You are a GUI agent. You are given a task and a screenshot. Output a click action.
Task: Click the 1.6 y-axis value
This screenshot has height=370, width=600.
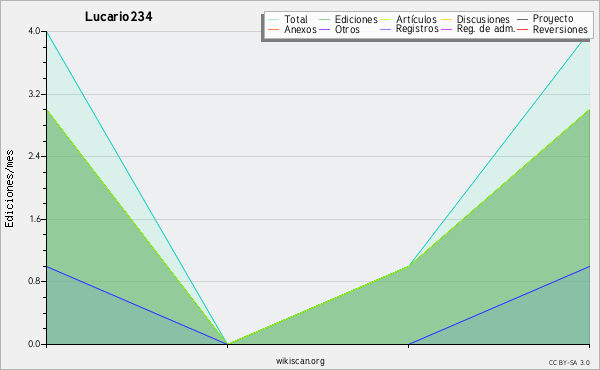point(34,219)
